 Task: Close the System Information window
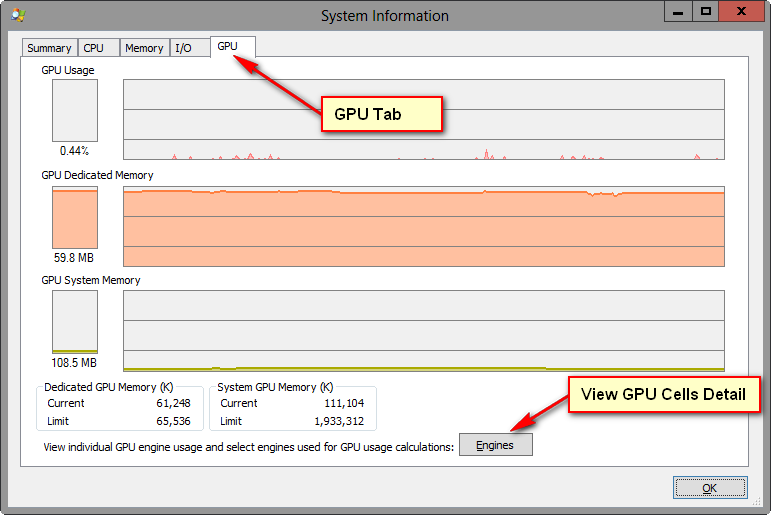743,11
